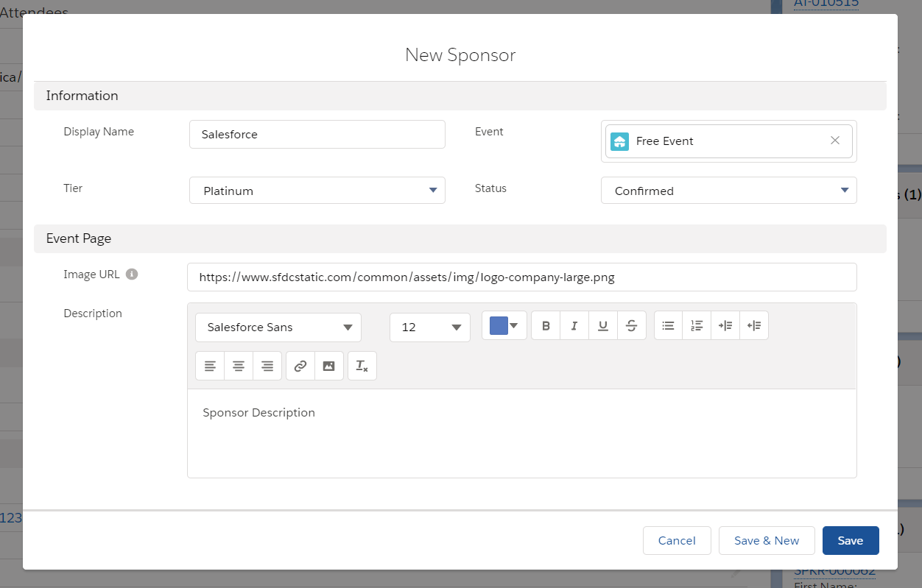Image resolution: width=922 pixels, height=588 pixels.
Task: Align description text right
Action: pyautogui.click(x=267, y=366)
